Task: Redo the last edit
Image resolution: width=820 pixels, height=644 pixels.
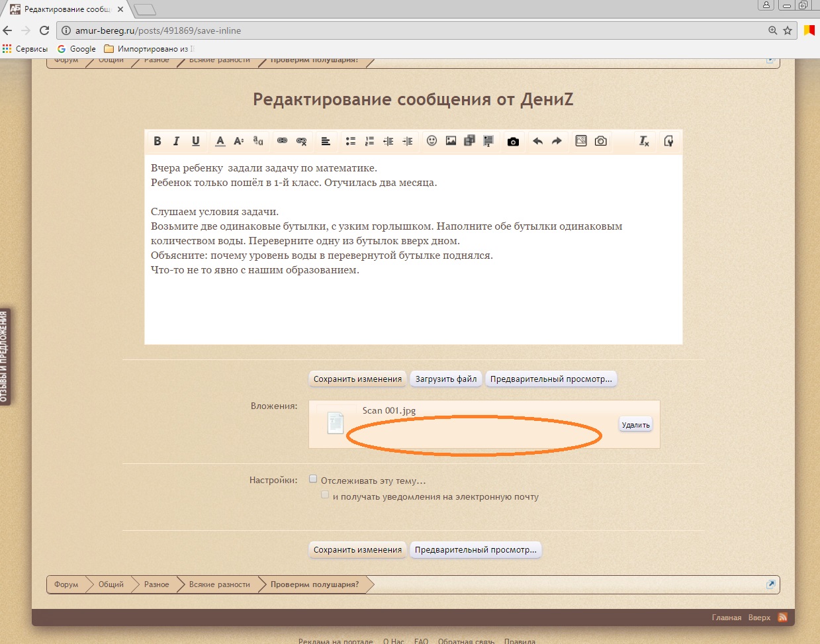Action: [x=557, y=141]
